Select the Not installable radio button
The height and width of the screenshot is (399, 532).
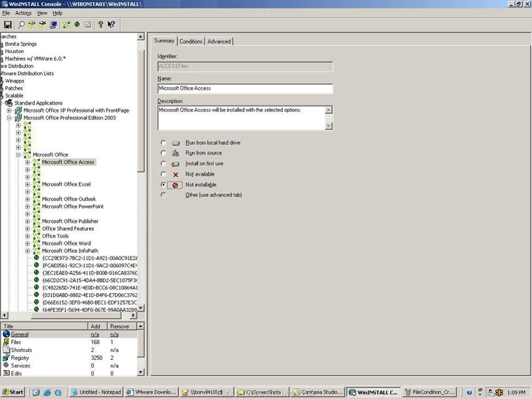(163, 185)
